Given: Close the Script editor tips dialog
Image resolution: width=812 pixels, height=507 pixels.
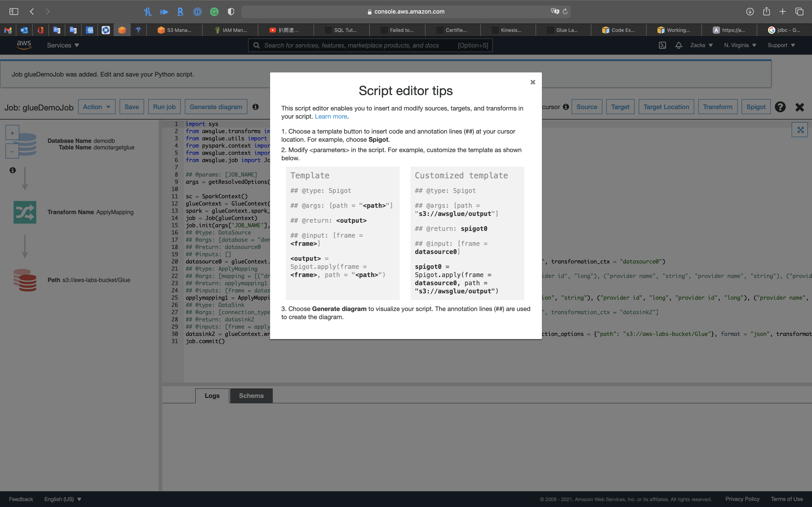Looking at the screenshot, I should point(532,82).
